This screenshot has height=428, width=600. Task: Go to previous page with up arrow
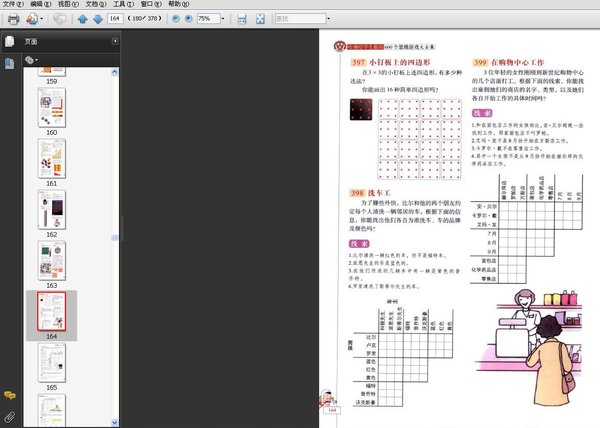(82, 19)
